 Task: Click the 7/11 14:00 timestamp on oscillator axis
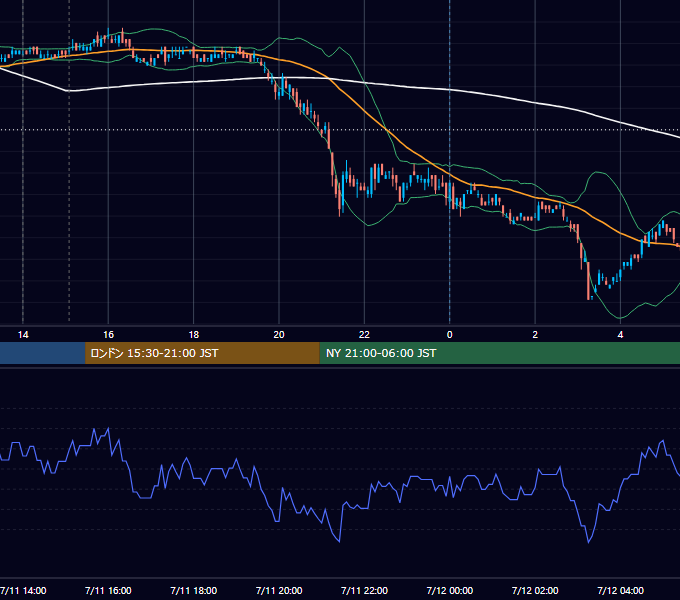pyautogui.click(x=23, y=590)
